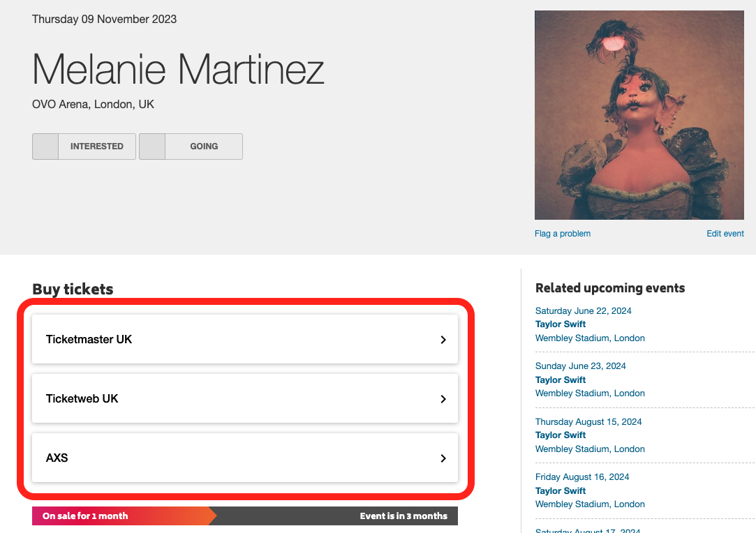This screenshot has height=533, width=756.
Task: Click the Flag a problem link
Action: 562,234
